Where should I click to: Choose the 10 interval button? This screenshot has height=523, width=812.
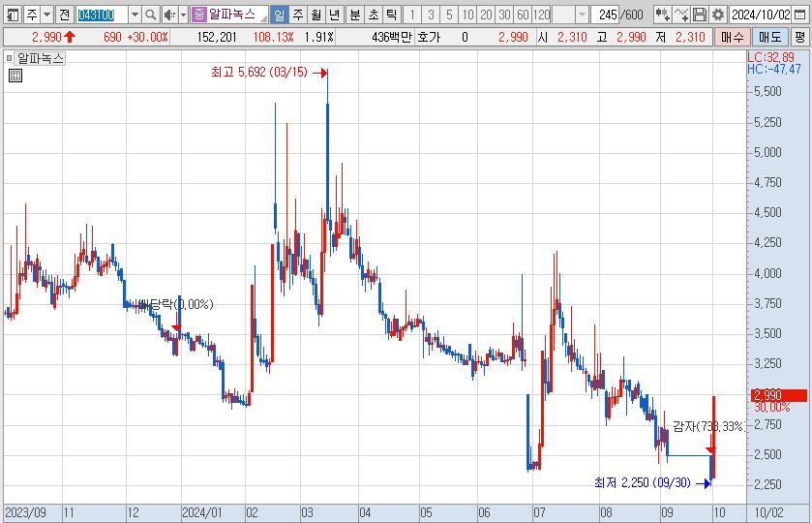pyautogui.click(x=467, y=15)
